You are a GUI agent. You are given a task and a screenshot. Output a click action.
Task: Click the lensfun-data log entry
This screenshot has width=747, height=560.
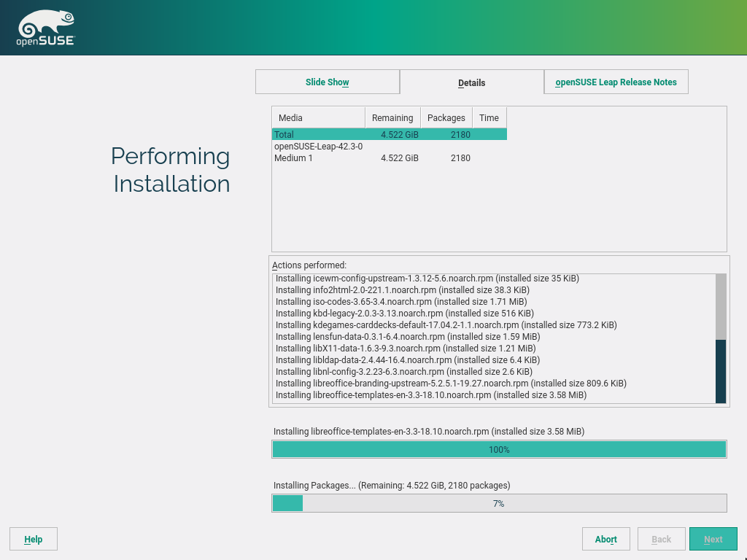tap(408, 336)
